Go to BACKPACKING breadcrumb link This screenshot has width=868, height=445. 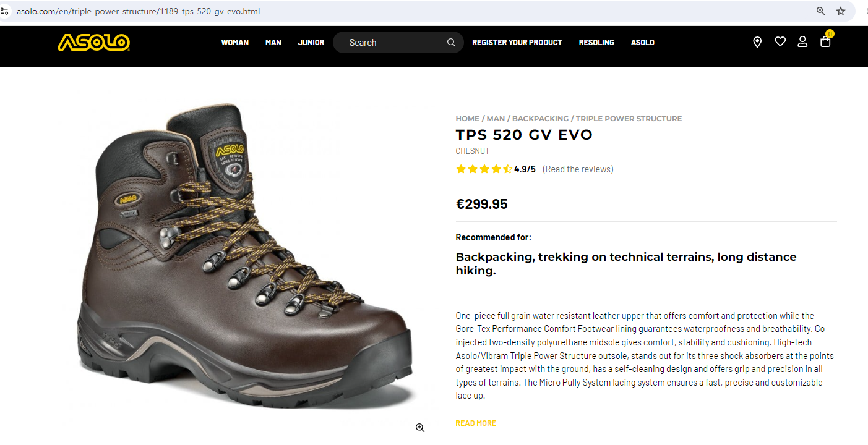tap(540, 119)
